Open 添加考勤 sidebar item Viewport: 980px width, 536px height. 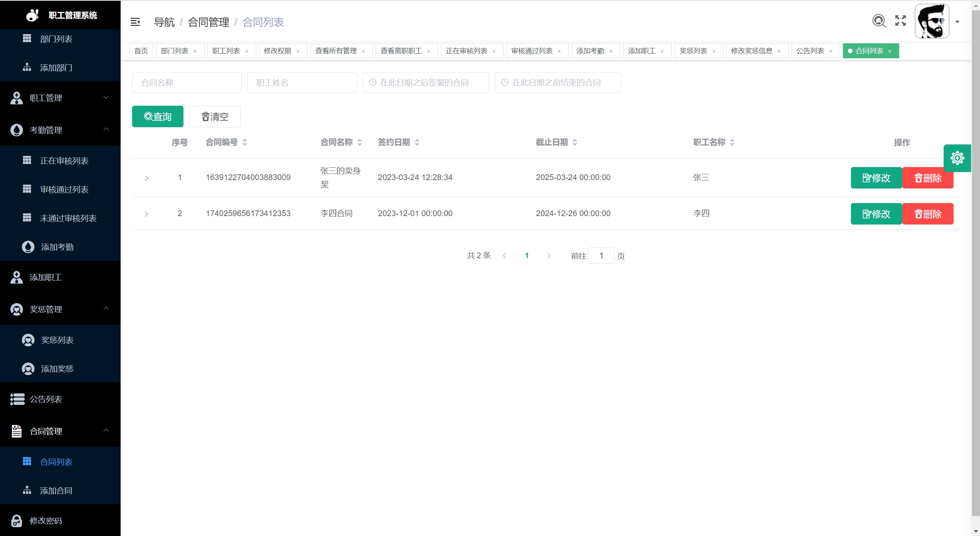(x=57, y=247)
